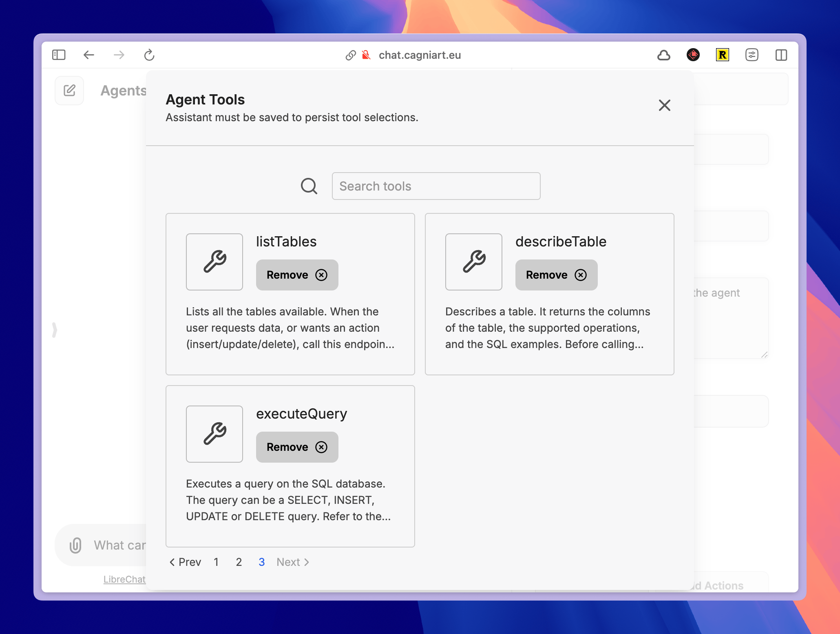The width and height of the screenshot is (840, 634).
Task: Open the sliders settings extension icon
Action: coord(752,55)
